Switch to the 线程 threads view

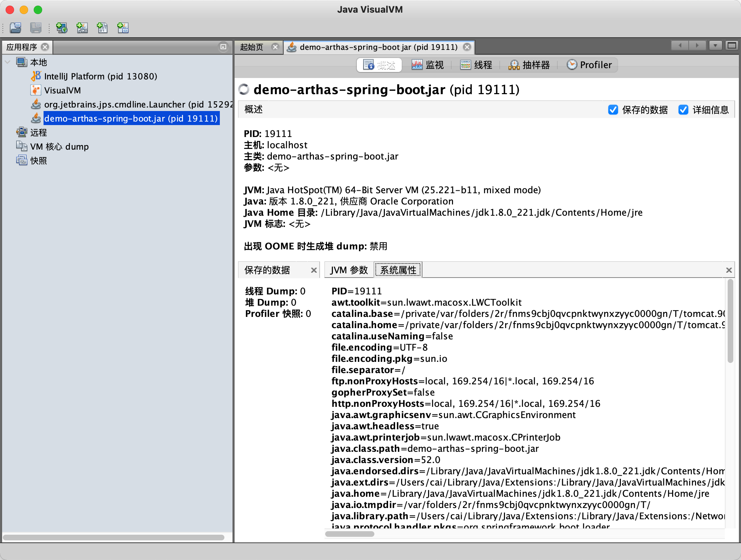pyautogui.click(x=476, y=65)
